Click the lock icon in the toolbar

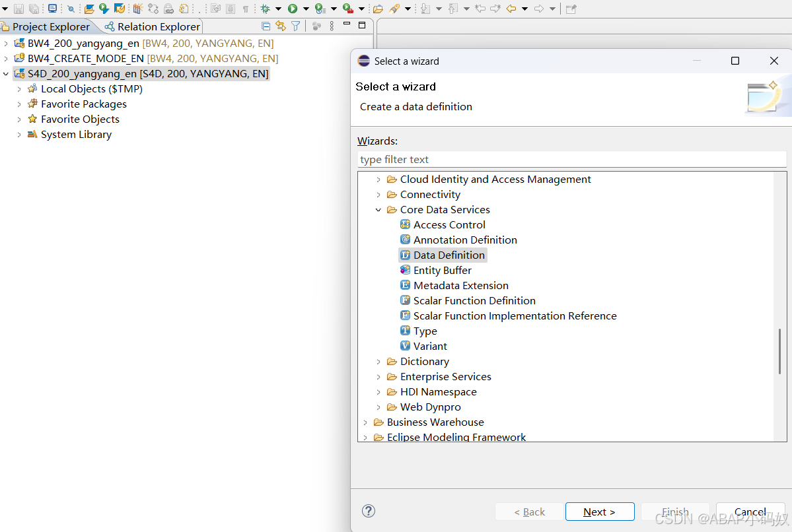click(x=168, y=9)
